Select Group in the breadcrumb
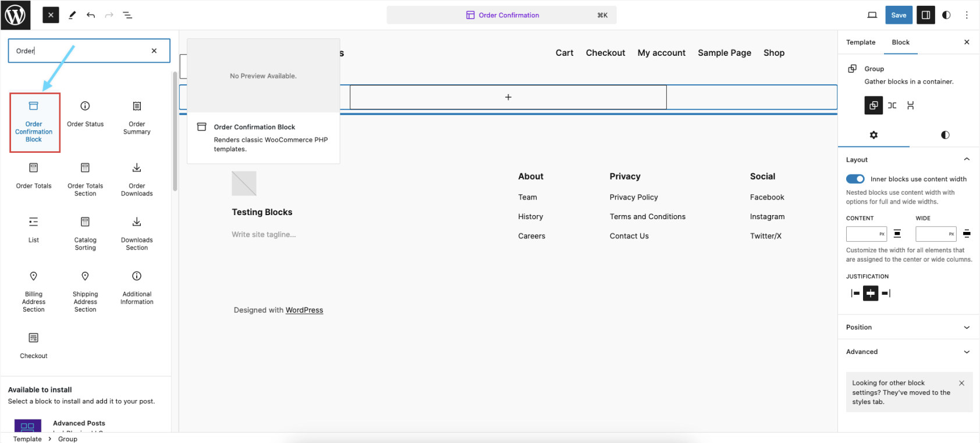The image size is (980, 443). click(x=68, y=439)
